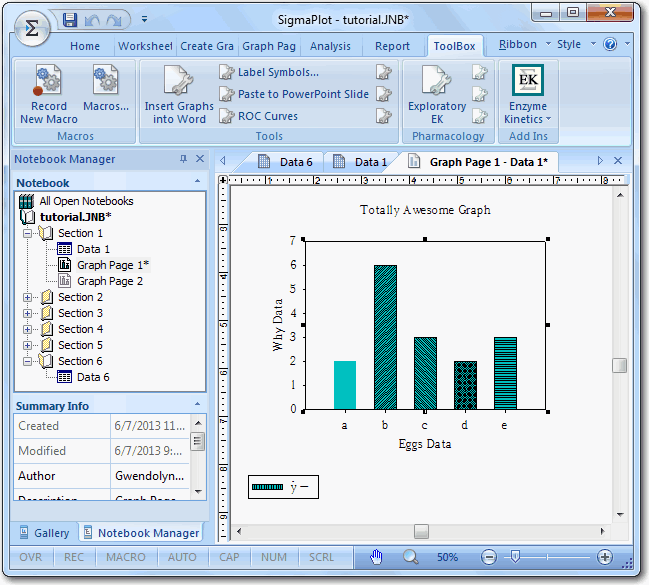Click Insert Graphs into Word
This screenshot has width=649, height=585.
pyautogui.click(x=179, y=94)
